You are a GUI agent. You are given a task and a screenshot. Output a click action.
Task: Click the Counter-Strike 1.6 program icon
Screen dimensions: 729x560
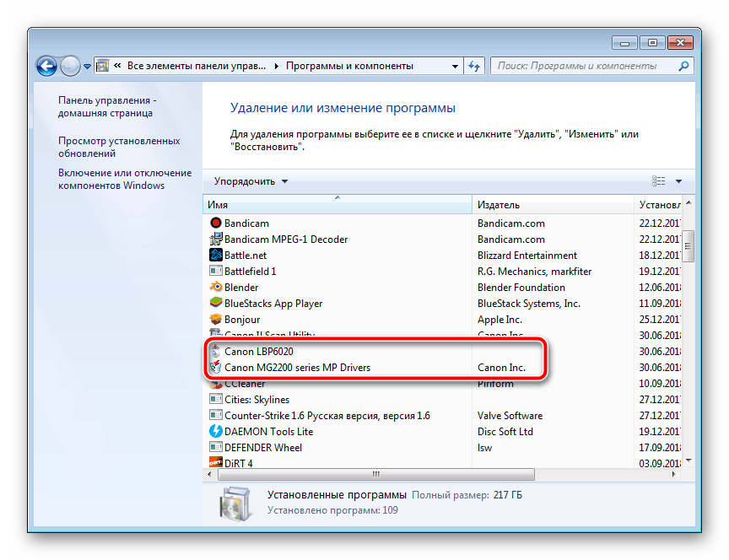(x=216, y=416)
